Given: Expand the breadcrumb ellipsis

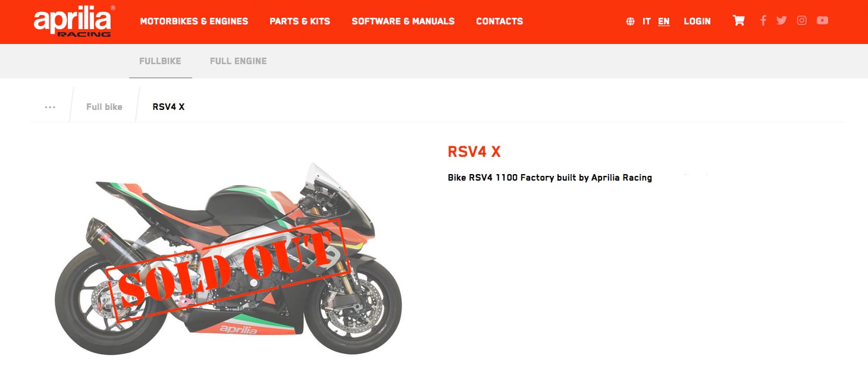Looking at the screenshot, I should point(50,107).
